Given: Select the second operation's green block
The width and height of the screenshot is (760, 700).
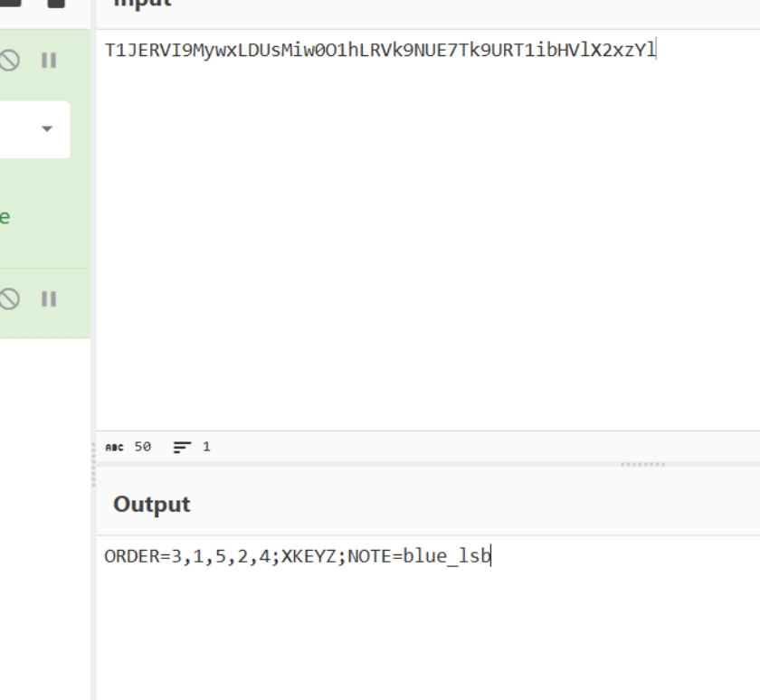Looking at the screenshot, I should pos(45,303).
